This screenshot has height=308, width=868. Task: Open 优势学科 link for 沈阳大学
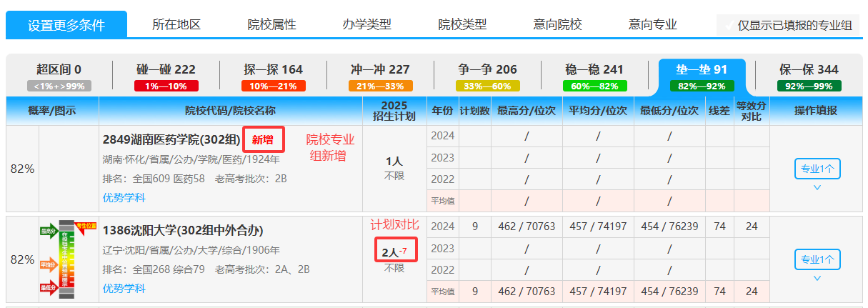[x=124, y=288]
